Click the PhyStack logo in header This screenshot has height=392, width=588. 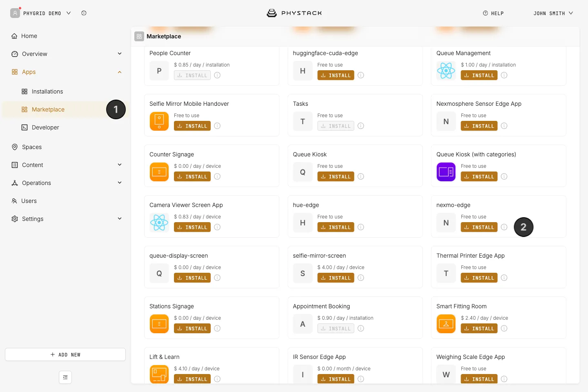pos(294,13)
